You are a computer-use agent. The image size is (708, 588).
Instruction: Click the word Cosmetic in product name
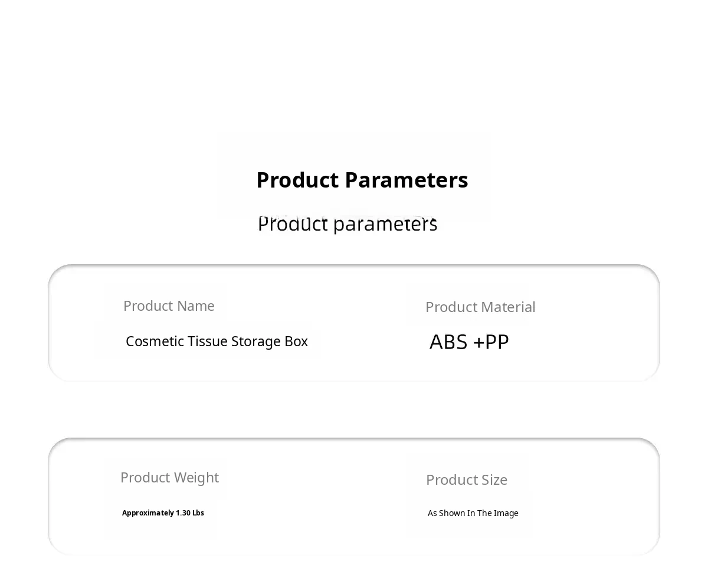(155, 341)
